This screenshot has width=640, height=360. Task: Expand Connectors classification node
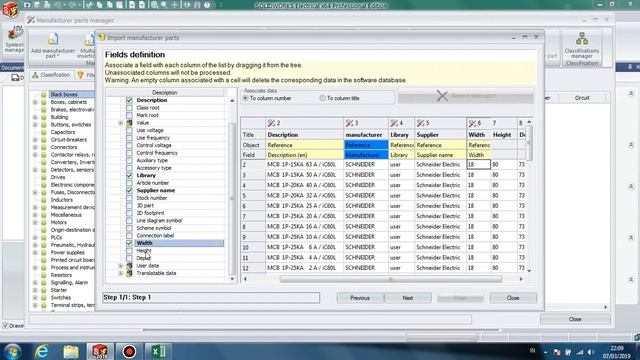pos(35,147)
